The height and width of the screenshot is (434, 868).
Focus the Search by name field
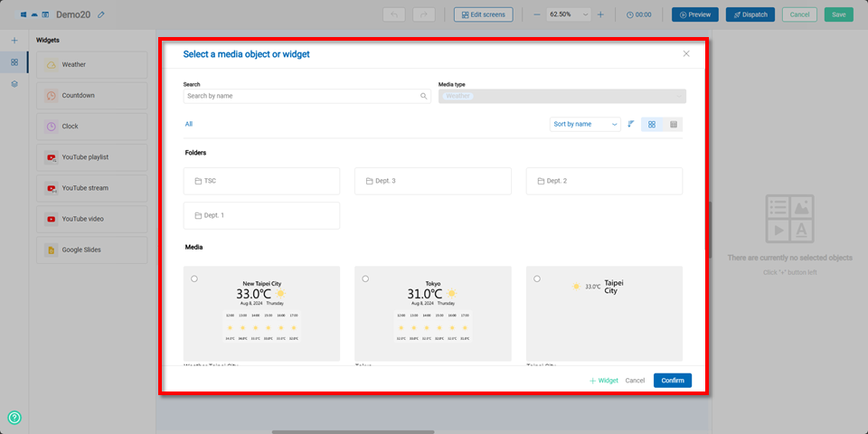[300, 96]
